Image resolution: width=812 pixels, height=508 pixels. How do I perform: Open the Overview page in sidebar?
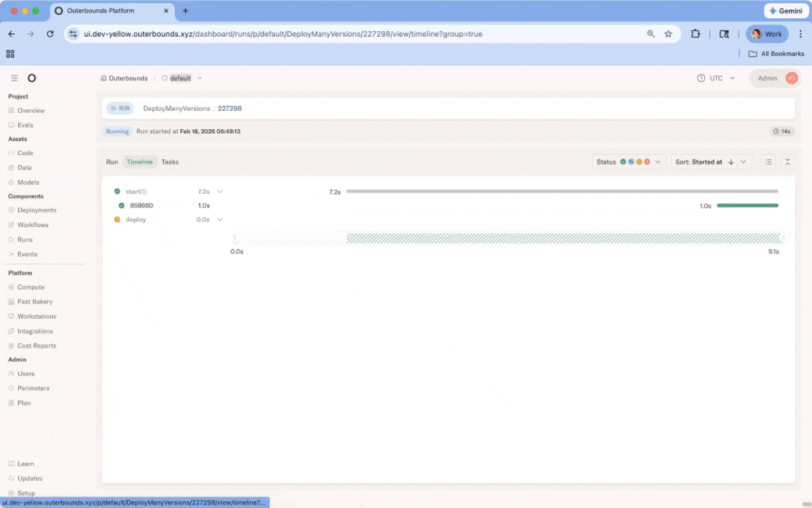click(30, 110)
